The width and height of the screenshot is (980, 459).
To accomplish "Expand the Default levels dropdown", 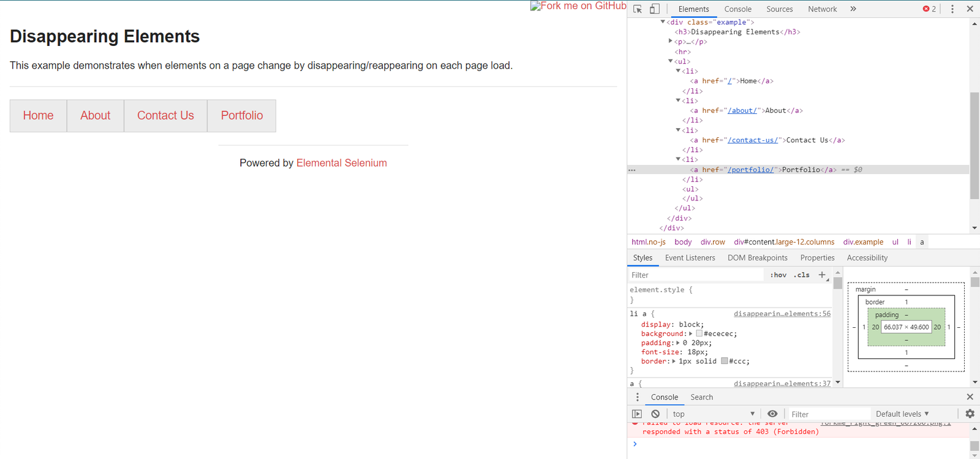I will 902,414.
